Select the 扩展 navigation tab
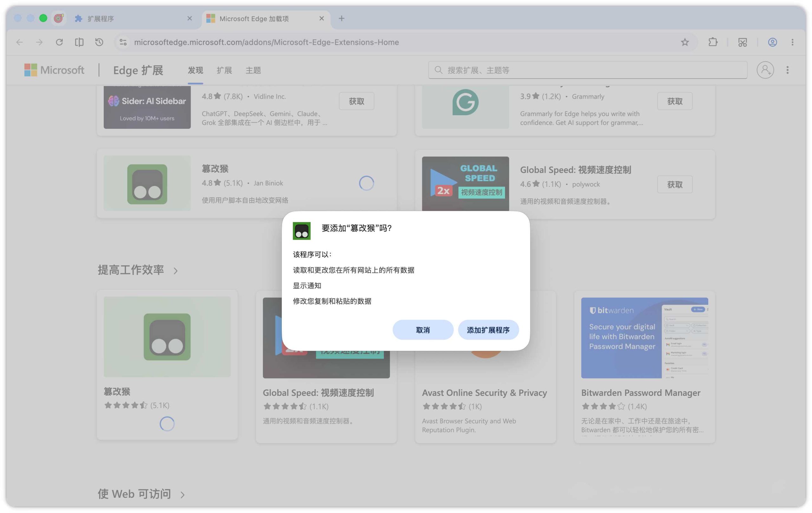Viewport: 812px width, 513px height. 224,70
